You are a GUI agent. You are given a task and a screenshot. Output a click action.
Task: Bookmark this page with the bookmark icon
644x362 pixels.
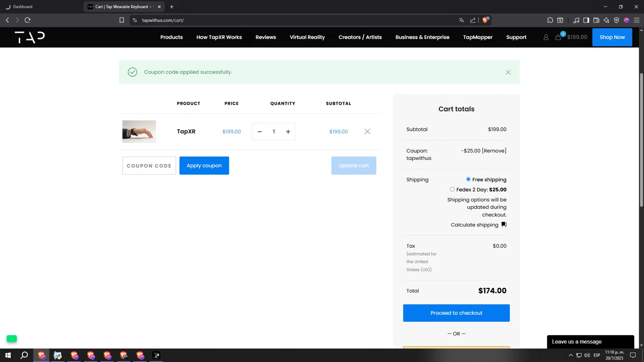click(x=122, y=20)
